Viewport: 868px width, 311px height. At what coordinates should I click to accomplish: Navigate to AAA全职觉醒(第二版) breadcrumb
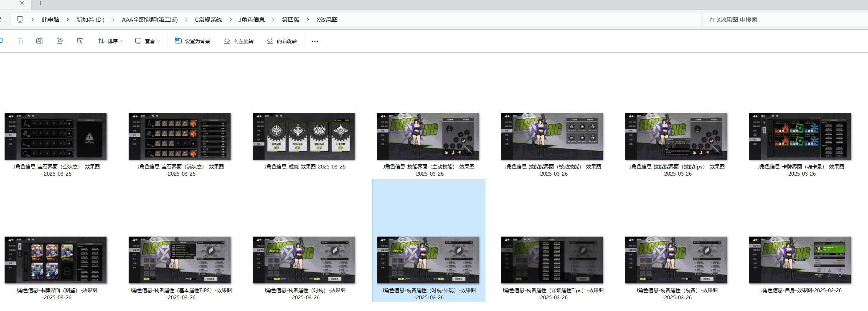point(150,20)
